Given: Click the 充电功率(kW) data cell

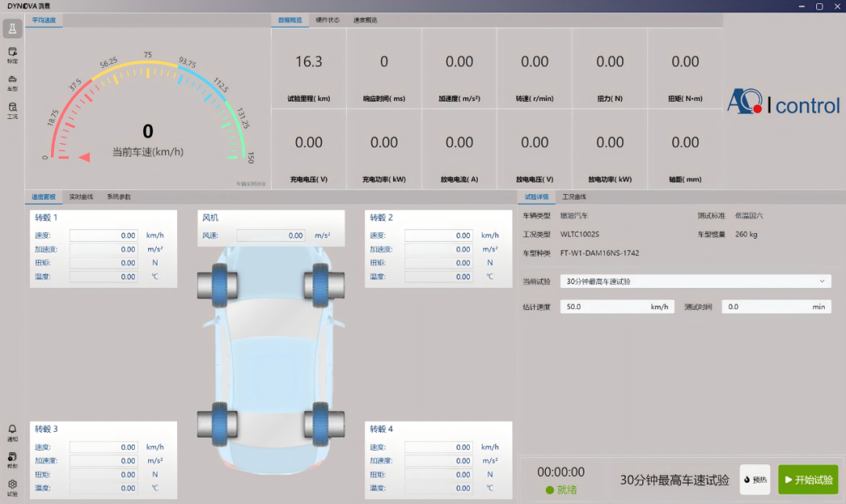Looking at the screenshot, I should pyautogui.click(x=384, y=149).
